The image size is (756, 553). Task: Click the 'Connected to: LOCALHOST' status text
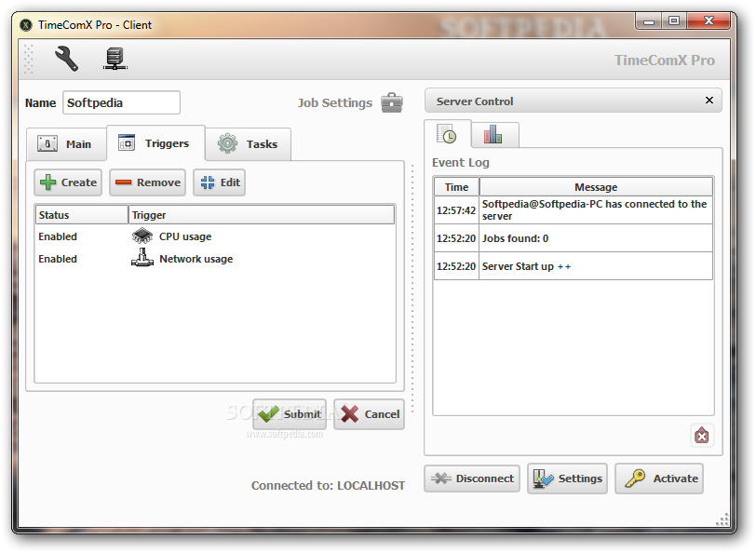point(328,485)
